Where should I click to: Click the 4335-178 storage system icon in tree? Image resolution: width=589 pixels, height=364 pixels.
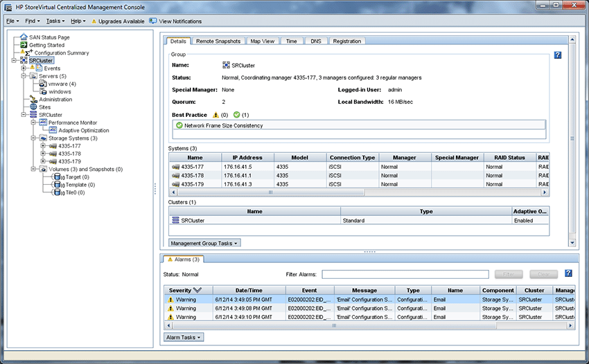53,154
